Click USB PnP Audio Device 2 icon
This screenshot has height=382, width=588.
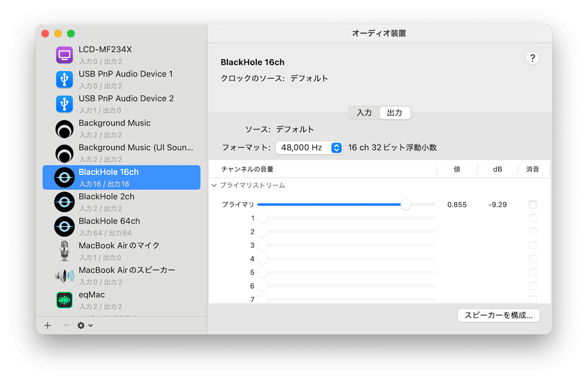point(64,103)
